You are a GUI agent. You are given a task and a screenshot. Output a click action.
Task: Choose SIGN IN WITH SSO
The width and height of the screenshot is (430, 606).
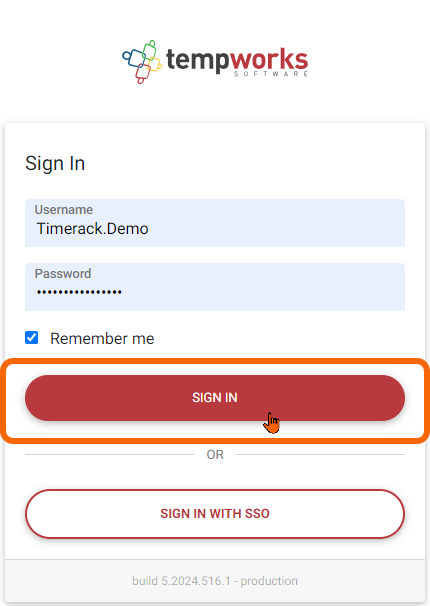215,514
